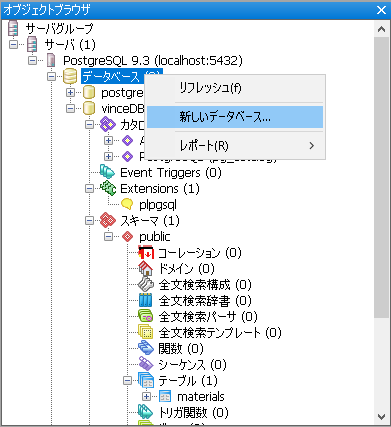
Task: Collapse the PostgreSQL 9.3 server node
Action: click(32, 60)
